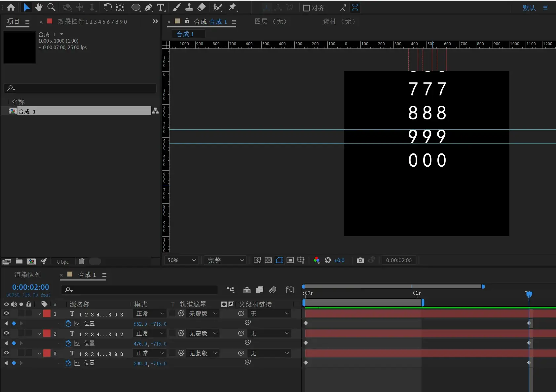Select the Puppet Pin tool
Viewport: 556px width, 392px height.
[x=233, y=7]
